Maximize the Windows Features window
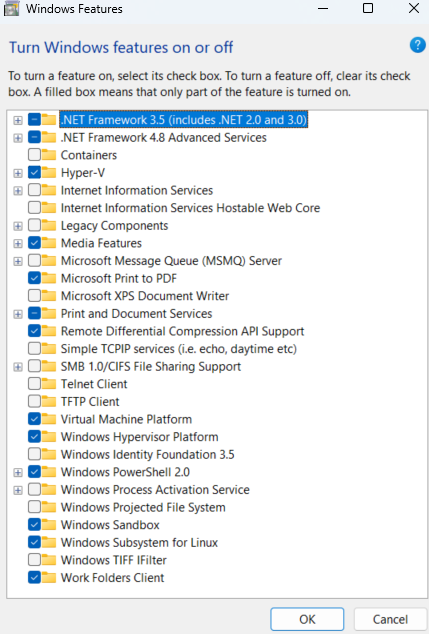The width and height of the screenshot is (429, 634). point(368,8)
